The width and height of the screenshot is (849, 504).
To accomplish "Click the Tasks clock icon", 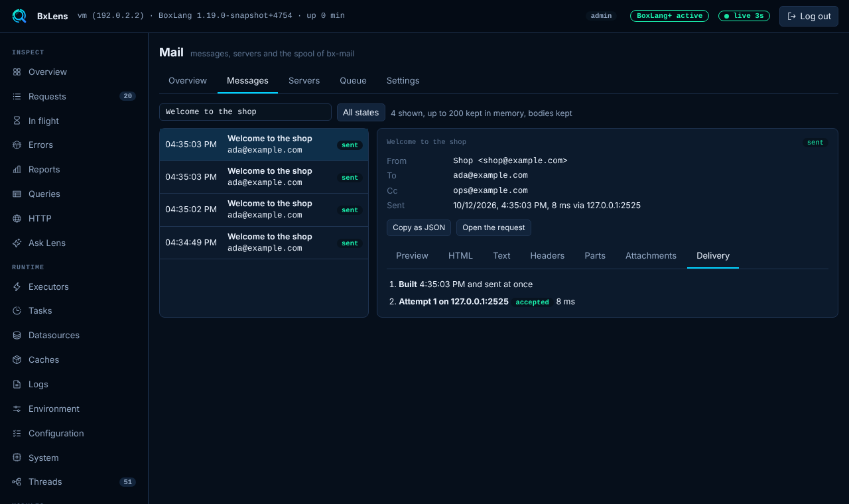I will 17,310.
